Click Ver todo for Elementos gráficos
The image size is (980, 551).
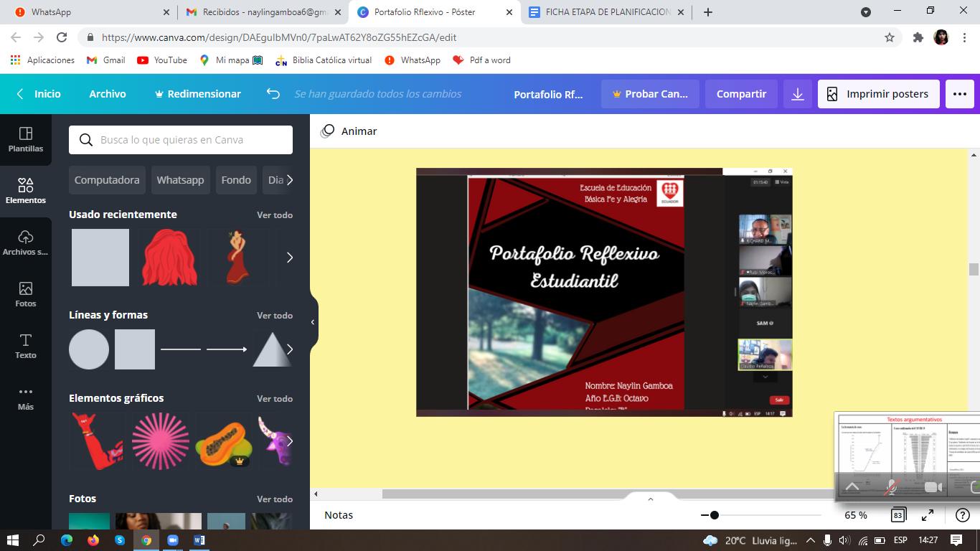coord(275,398)
